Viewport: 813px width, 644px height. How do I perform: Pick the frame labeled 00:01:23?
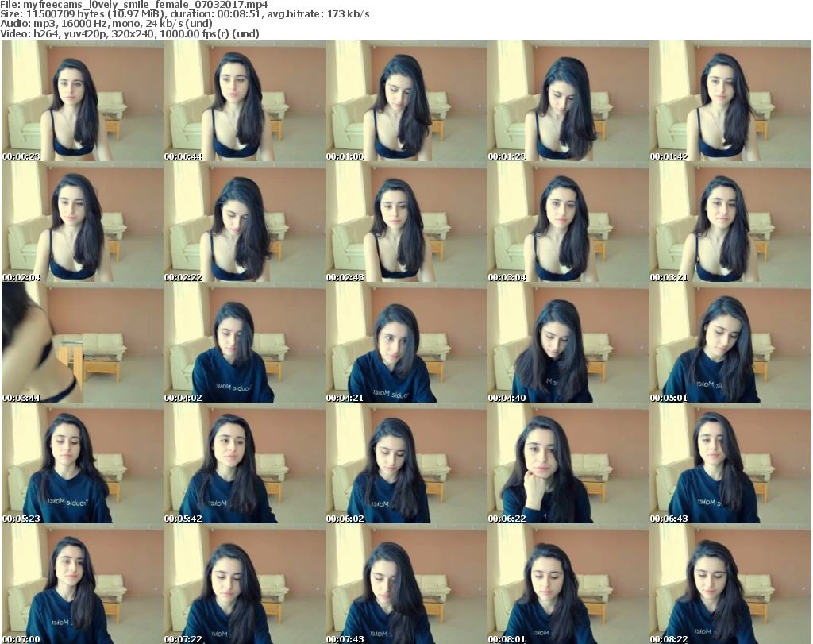click(568, 101)
